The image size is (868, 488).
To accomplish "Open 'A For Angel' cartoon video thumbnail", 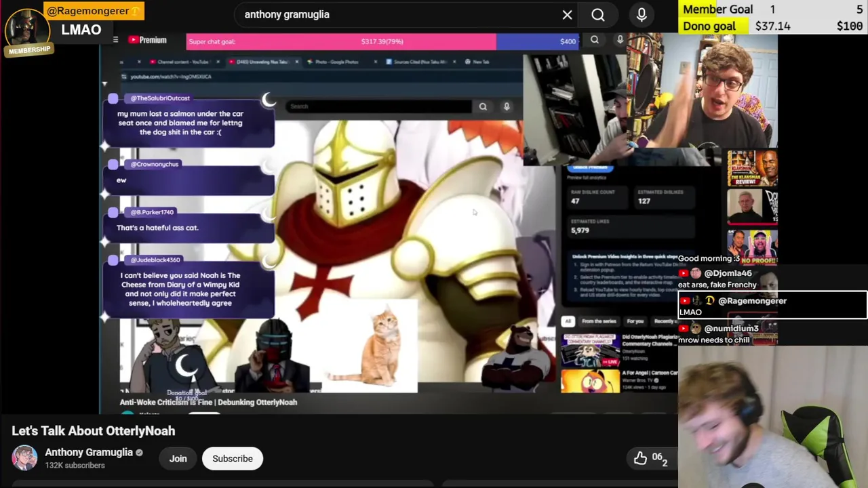I will 590,380.
